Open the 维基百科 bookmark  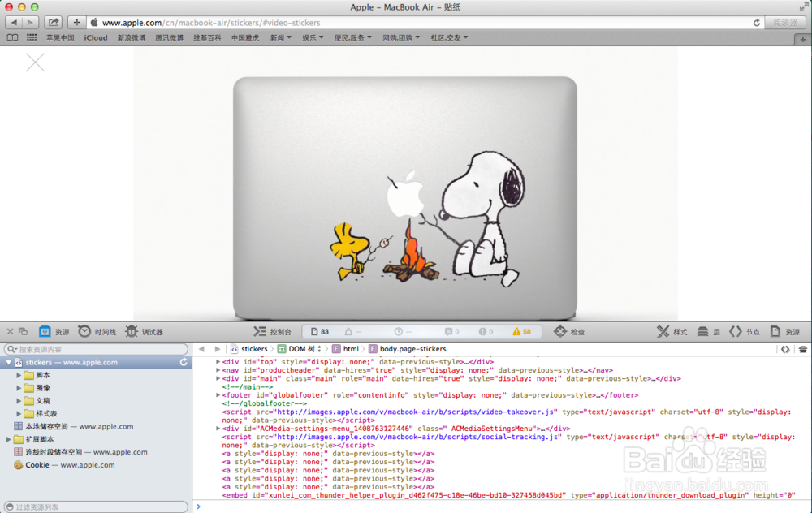pyautogui.click(x=207, y=38)
